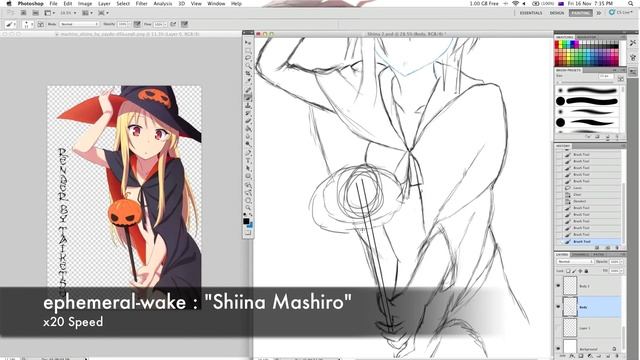Select the Background layer thumbnail
The height and width of the screenshot is (360, 640).
[570, 347]
